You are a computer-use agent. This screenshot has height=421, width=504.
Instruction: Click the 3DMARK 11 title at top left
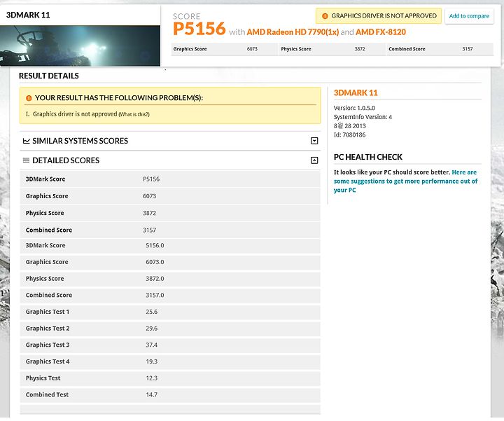point(28,15)
